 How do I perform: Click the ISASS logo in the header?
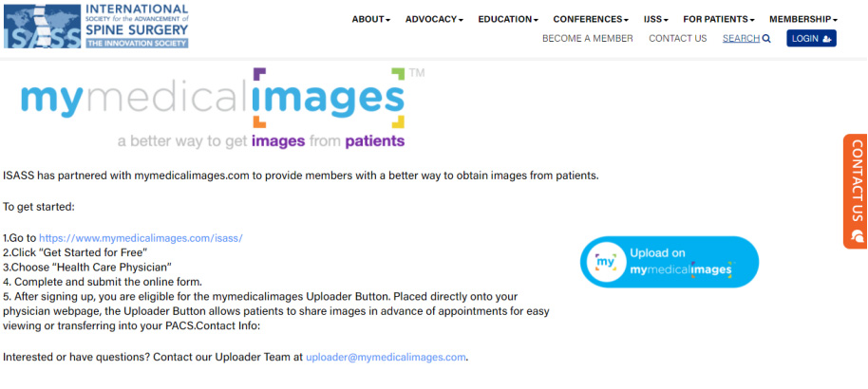point(96,26)
